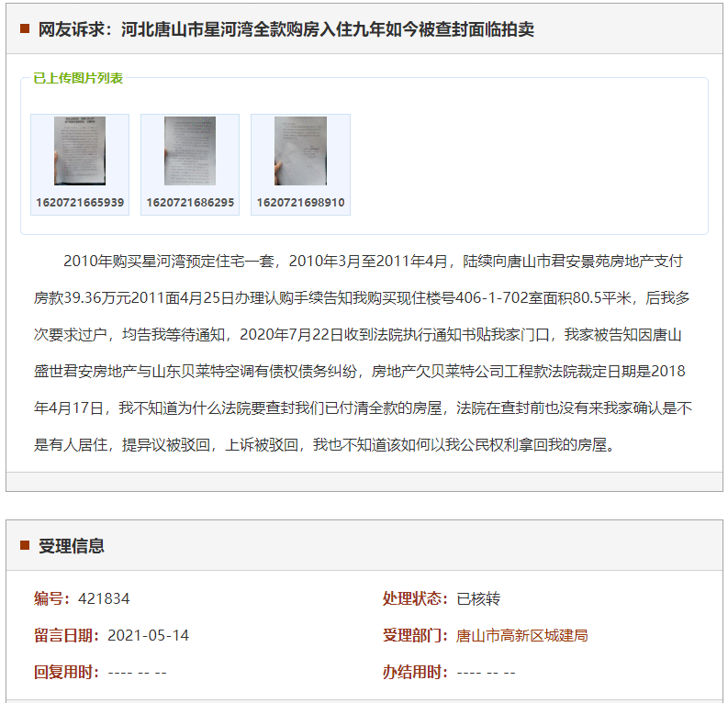Click the image caption 1620721686295
The height and width of the screenshot is (703, 728).
coord(190,202)
